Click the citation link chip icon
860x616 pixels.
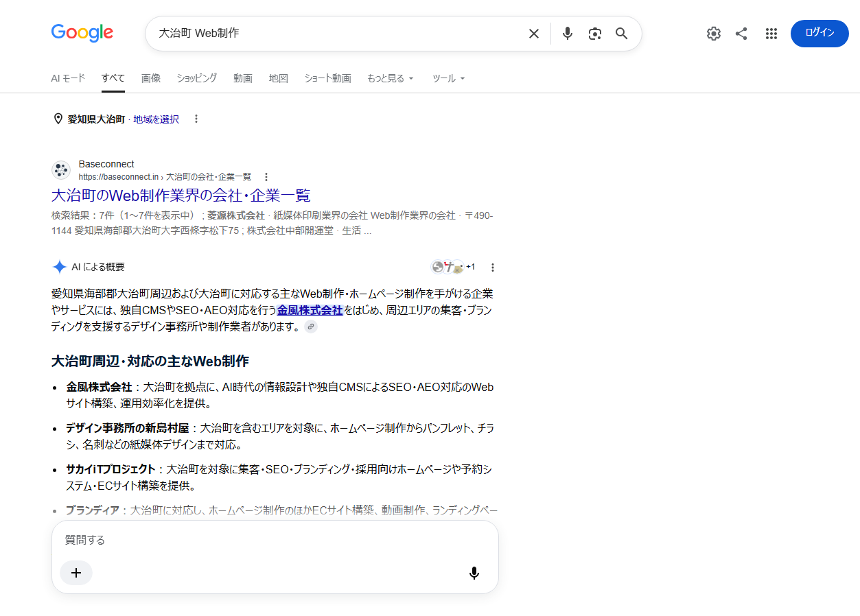click(x=311, y=327)
